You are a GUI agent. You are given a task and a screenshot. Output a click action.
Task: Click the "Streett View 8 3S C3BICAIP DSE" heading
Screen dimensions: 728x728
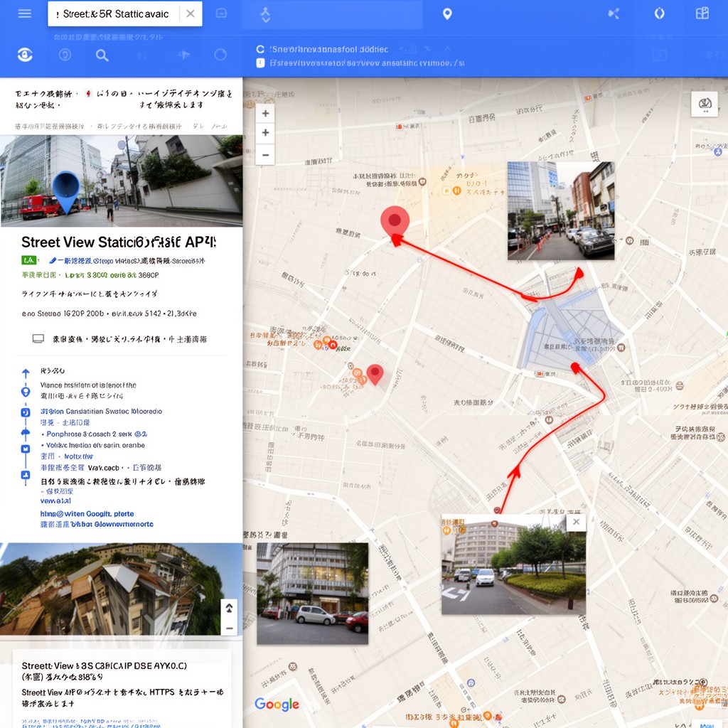point(104,665)
